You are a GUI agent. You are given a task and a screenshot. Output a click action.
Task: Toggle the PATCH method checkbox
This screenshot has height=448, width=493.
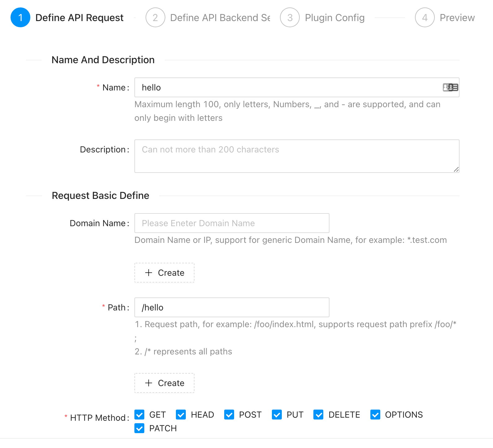point(139,428)
